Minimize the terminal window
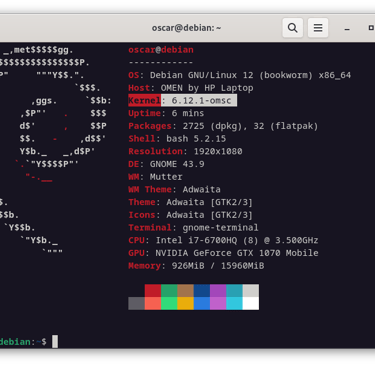Viewport: 375px width, 366px height. [347, 28]
